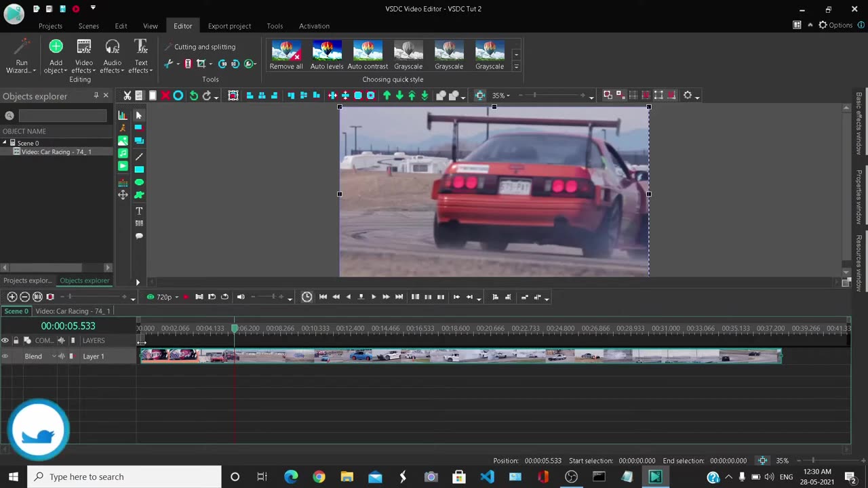Open the Export project tab
The image size is (868, 488).
[229, 26]
